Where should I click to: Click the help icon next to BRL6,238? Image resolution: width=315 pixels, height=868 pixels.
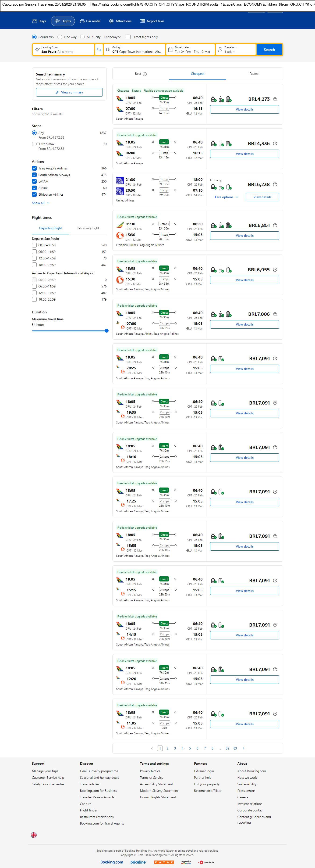point(275,184)
